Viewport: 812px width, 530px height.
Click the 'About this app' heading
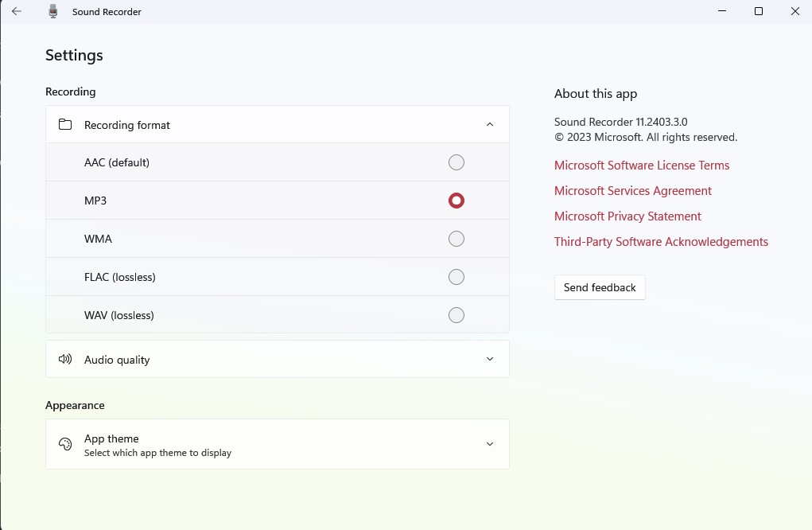(x=596, y=94)
